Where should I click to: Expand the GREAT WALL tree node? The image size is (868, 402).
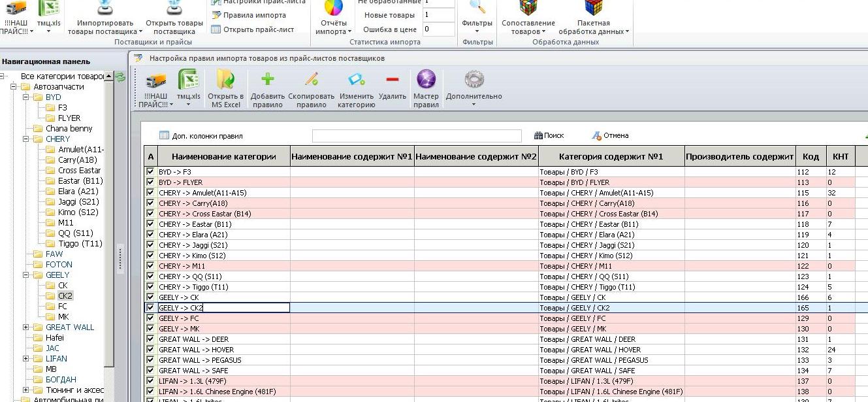click(26, 327)
